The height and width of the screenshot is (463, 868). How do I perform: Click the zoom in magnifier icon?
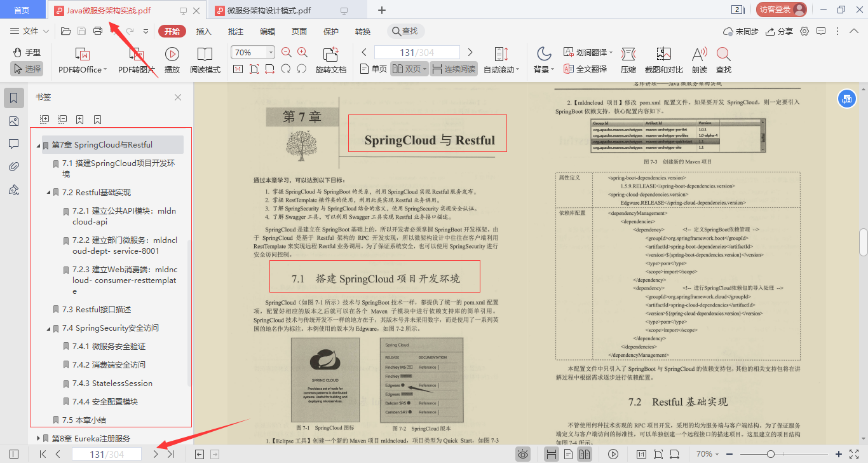coord(302,53)
